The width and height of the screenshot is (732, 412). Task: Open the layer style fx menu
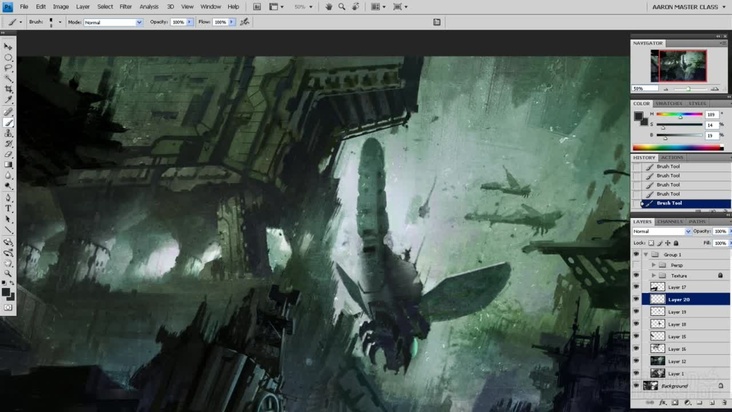662,403
